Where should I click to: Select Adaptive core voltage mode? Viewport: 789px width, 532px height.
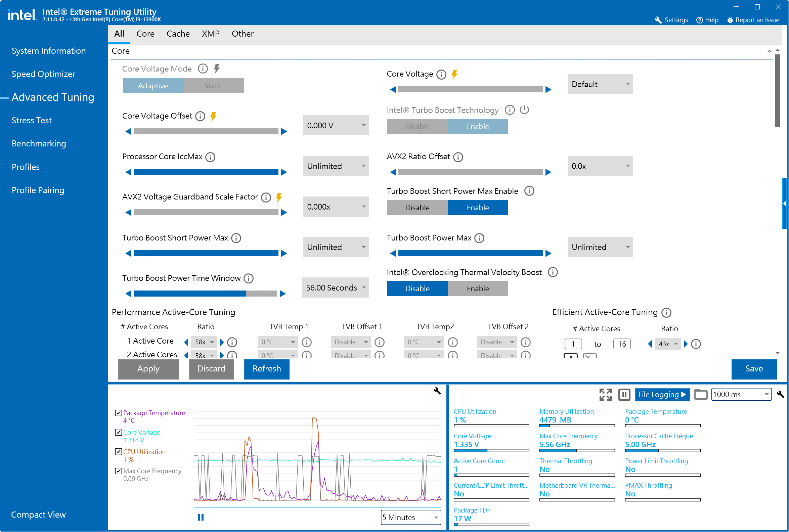point(153,86)
